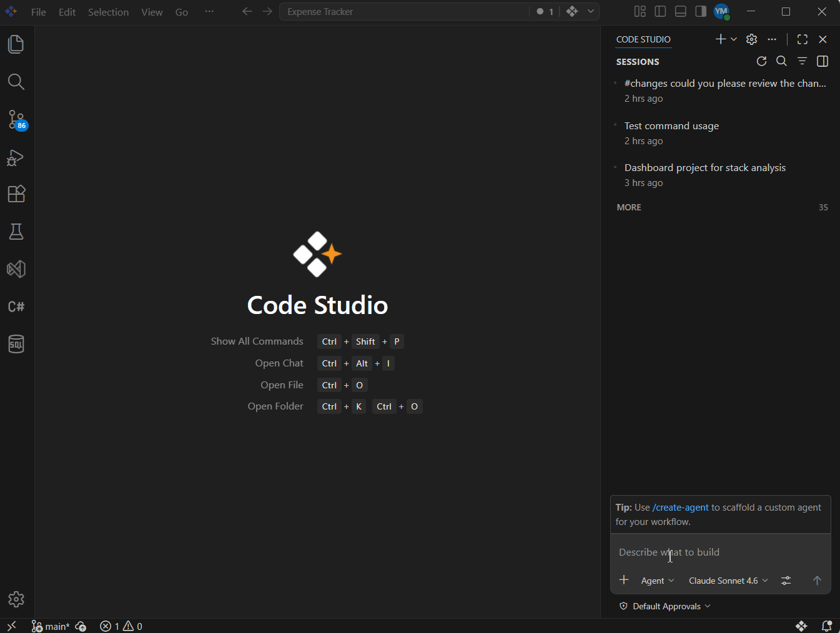Expand the new session dropdown arrow
Viewport: 840px width, 633px height.
pyautogui.click(x=734, y=39)
